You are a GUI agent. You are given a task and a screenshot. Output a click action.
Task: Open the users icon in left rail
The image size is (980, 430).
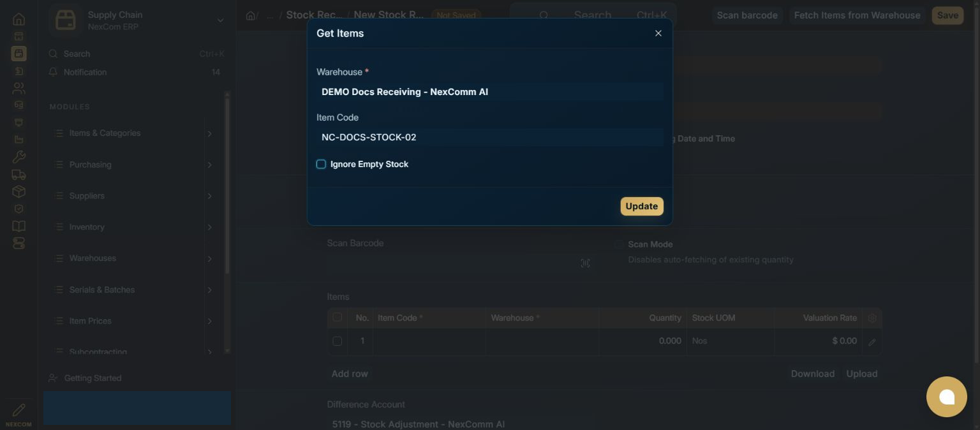pos(19,88)
